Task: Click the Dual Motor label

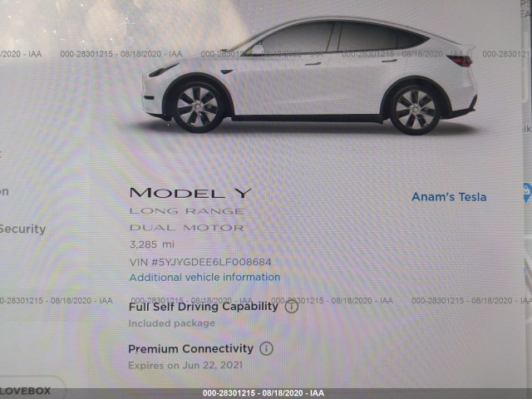Action: coord(186,228)
